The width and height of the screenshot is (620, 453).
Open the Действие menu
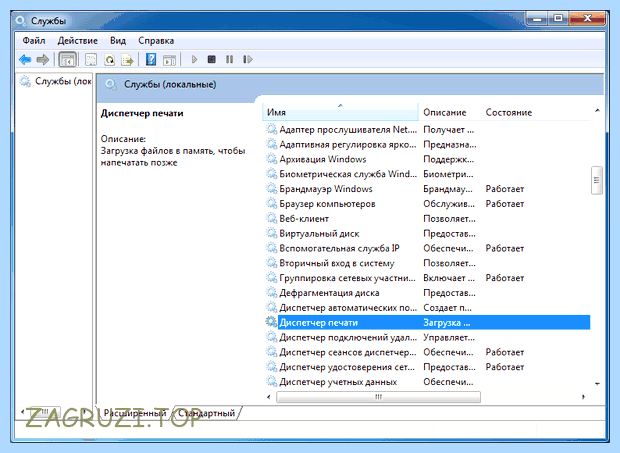tap(78, 41)
